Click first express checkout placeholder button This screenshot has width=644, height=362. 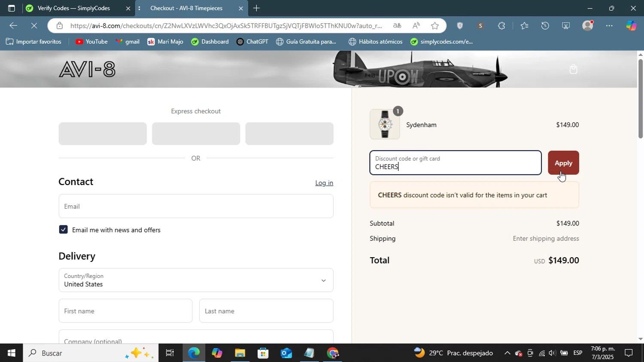tap(103, 134)
